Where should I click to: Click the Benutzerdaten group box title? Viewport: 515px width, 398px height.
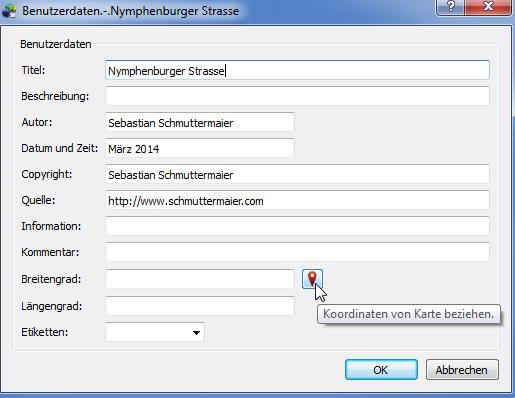click(x=56, y=44)
